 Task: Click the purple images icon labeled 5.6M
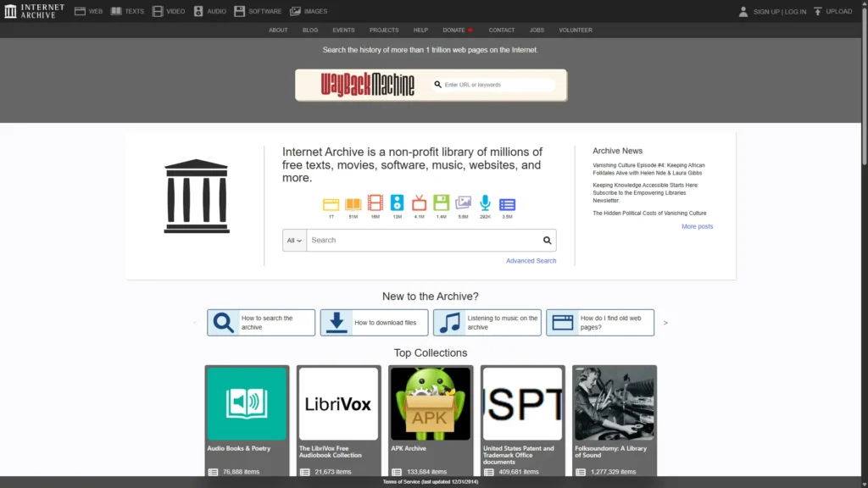[464, 203]
